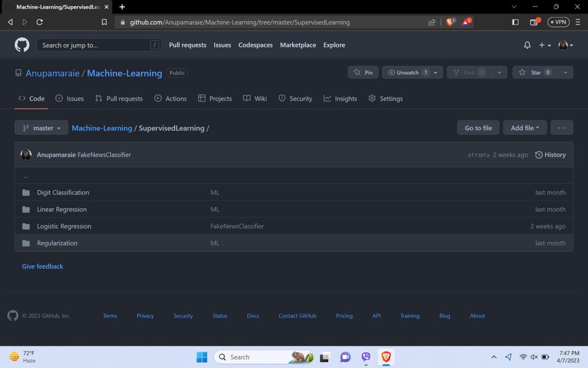Viewport: 588px width, 368px height.
Task: Expand the Star lists dropdown arrow
Action: click(x=566, y=72)
